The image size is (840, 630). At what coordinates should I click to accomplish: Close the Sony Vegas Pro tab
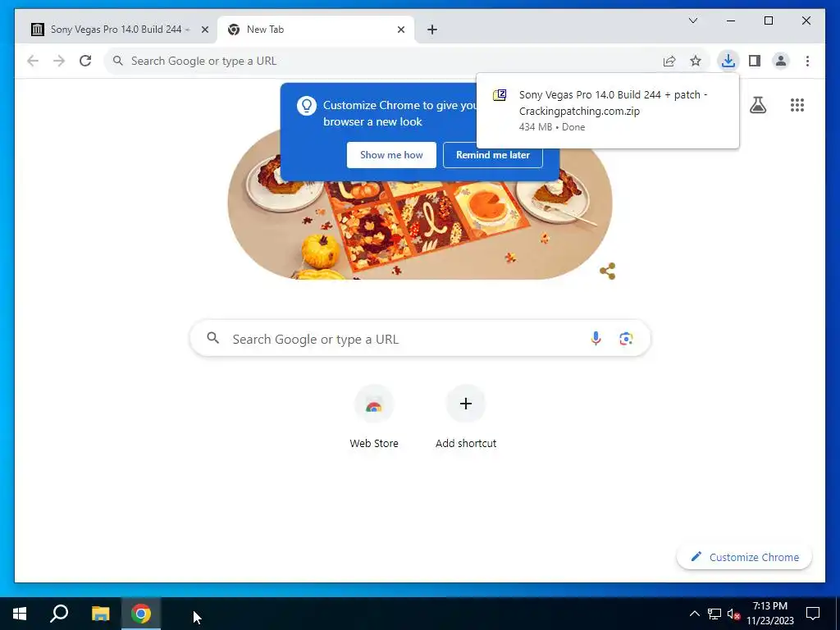point(204,30)
